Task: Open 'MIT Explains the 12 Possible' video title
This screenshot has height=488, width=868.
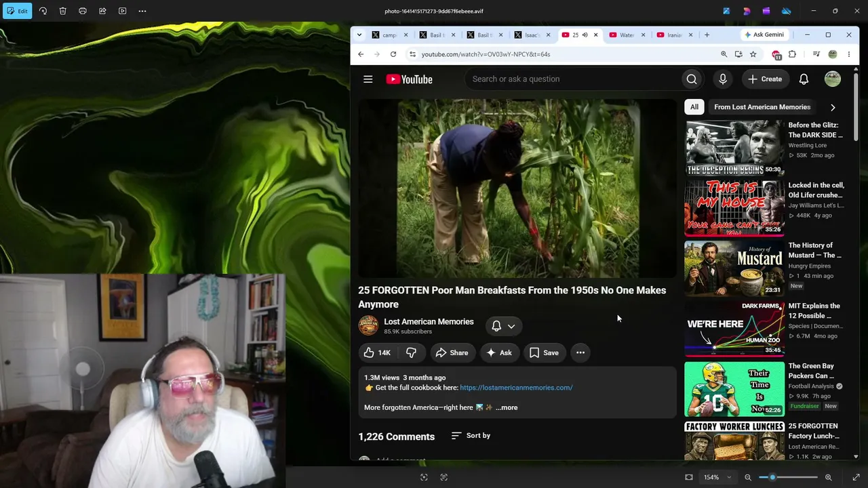Action: pos(814,310)
